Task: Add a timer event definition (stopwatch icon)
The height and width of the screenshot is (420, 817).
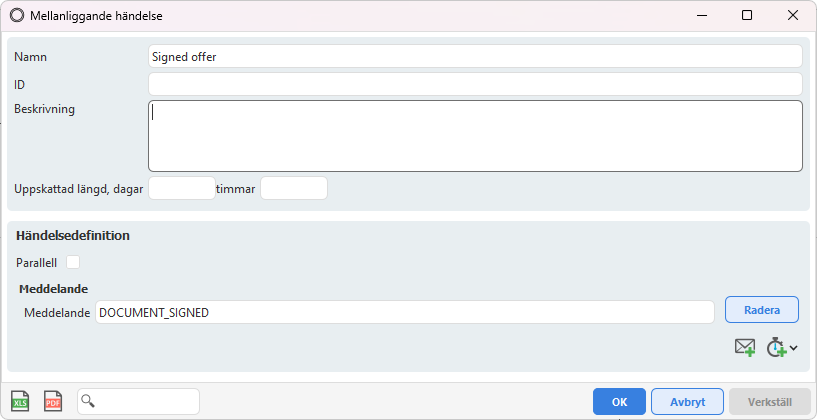Action: click(x=776, y=347)
